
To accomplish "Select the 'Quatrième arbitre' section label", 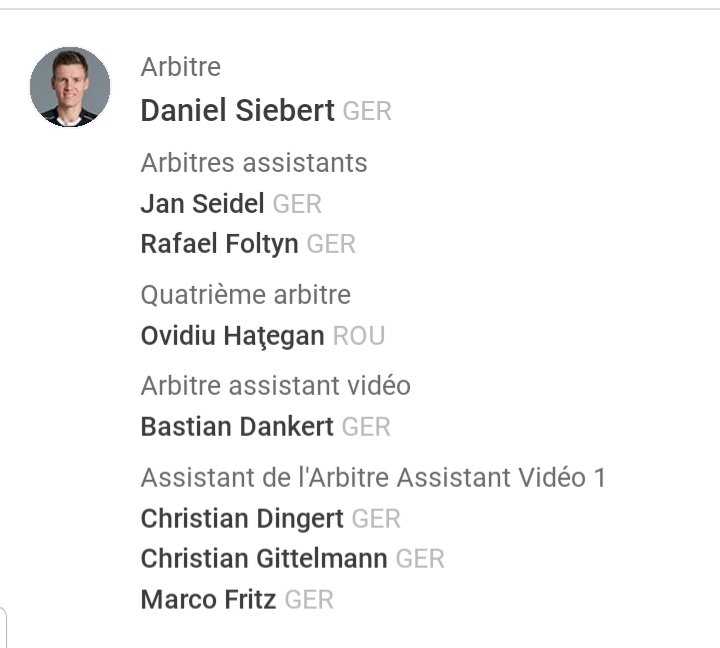I will point(246,295).
